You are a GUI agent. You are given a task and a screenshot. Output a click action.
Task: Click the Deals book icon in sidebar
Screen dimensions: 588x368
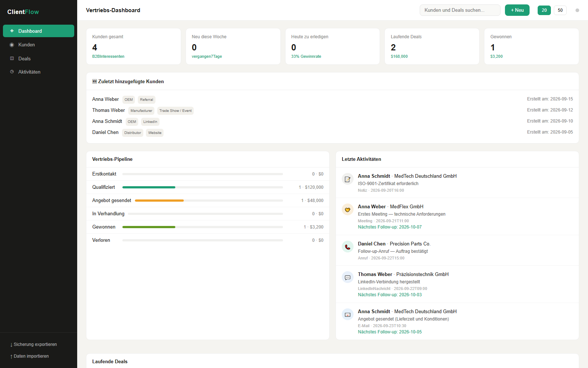click(12, 59)
